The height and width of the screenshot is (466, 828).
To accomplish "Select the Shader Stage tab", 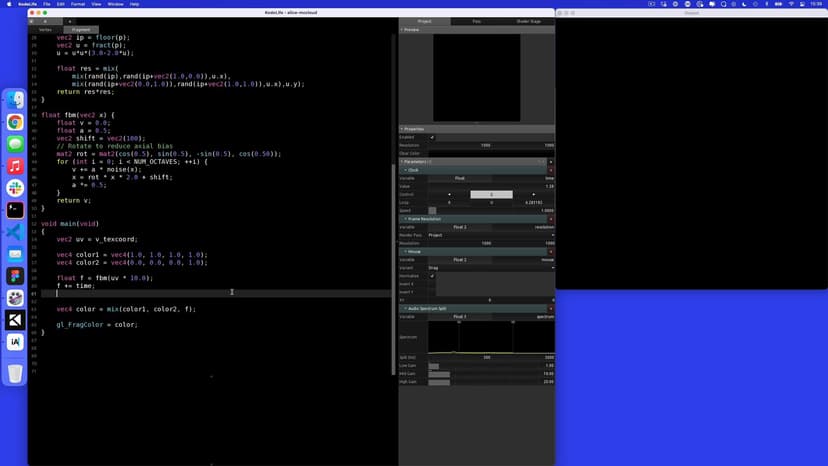I will 528,21.
